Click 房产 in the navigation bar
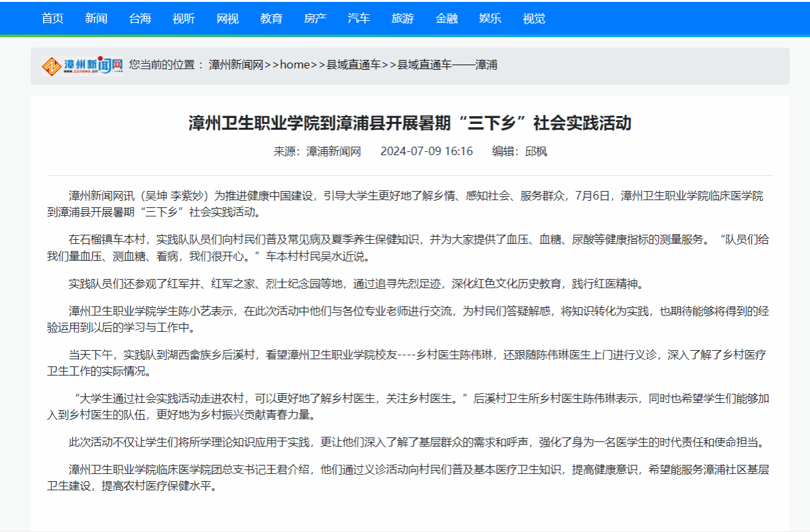The height and width of the screenshot is (532, 810). pos(315,18)
